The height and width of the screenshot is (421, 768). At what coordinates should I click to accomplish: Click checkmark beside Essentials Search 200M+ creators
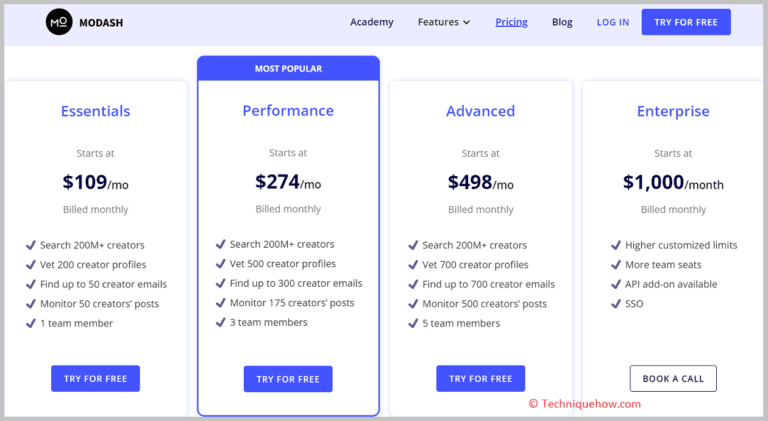[x=31, y=245]
